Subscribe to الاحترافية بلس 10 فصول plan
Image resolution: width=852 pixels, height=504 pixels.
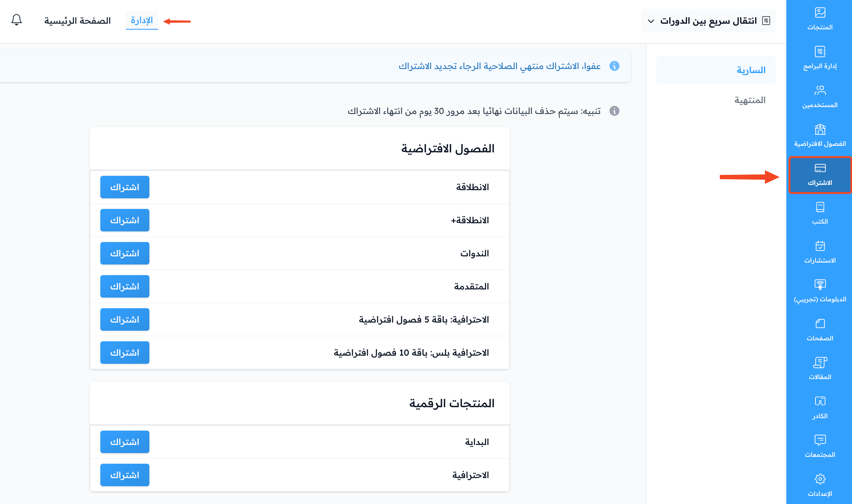(x=125, y=353)
